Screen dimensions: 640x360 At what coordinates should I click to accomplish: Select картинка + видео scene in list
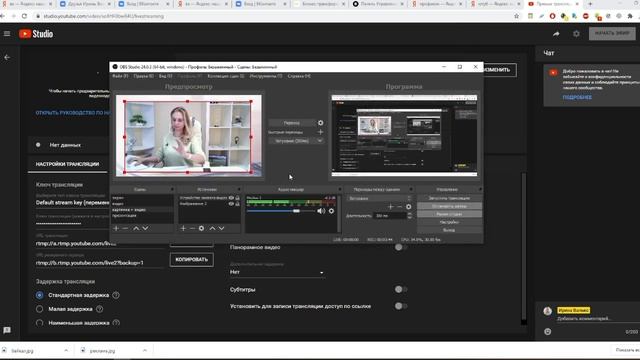pos(142,209)
